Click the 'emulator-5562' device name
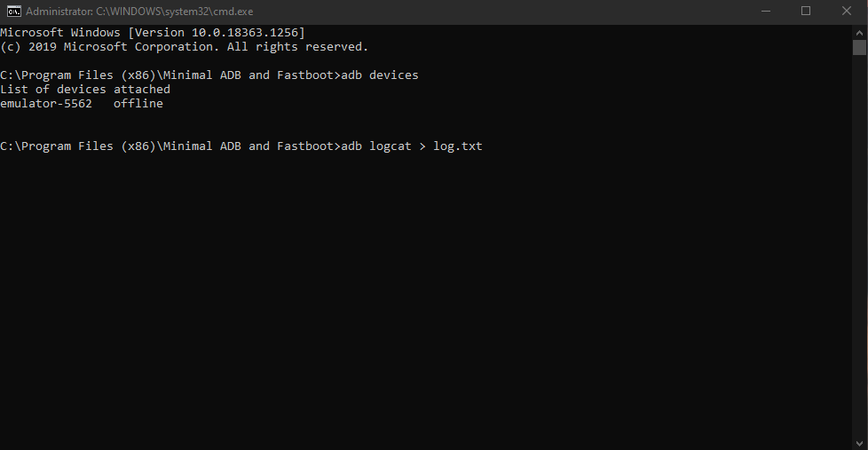 pos(46,104)
